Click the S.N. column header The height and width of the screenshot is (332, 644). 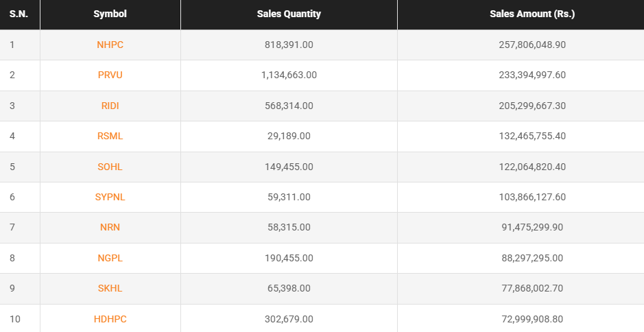(x=19, y=14)
